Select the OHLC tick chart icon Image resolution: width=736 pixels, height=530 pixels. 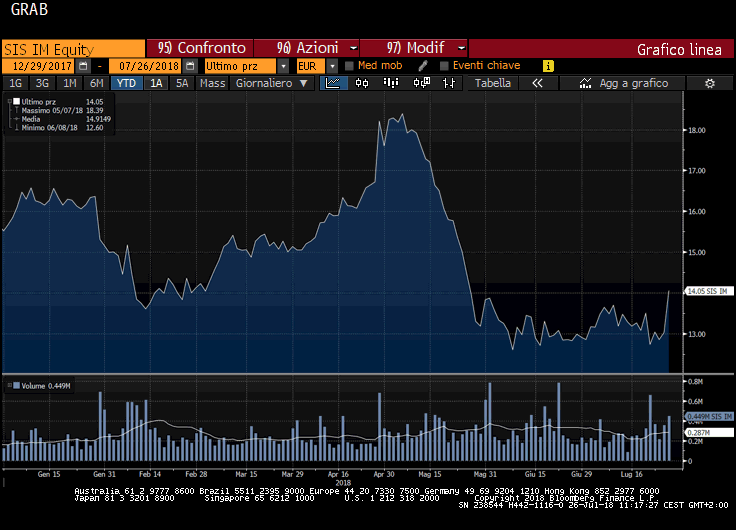point(449,83)
